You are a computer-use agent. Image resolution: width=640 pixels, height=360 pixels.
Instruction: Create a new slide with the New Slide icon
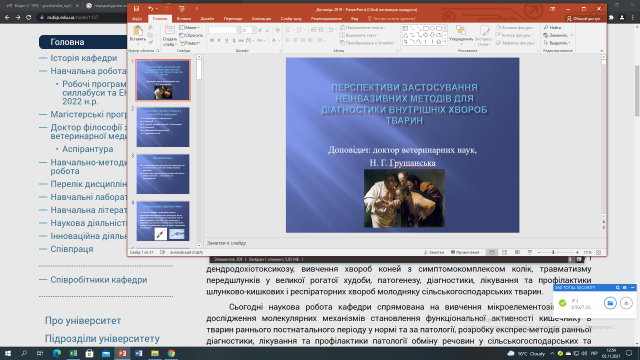coord(169,30)
